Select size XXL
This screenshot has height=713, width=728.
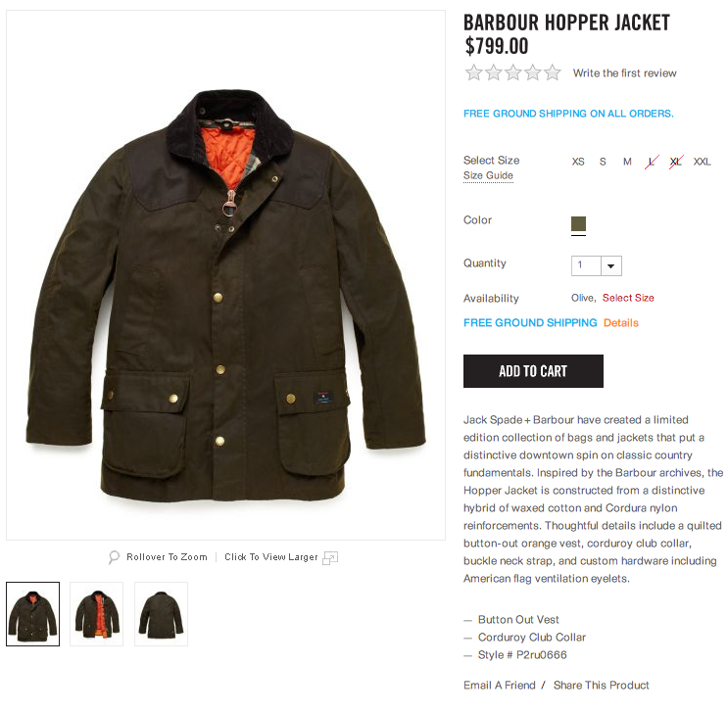pos(702,162)
